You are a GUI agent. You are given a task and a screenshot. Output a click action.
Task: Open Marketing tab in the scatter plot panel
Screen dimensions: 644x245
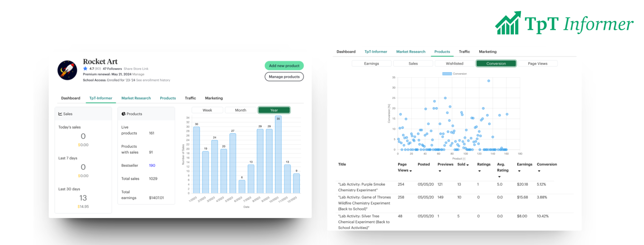click(488, 52)
